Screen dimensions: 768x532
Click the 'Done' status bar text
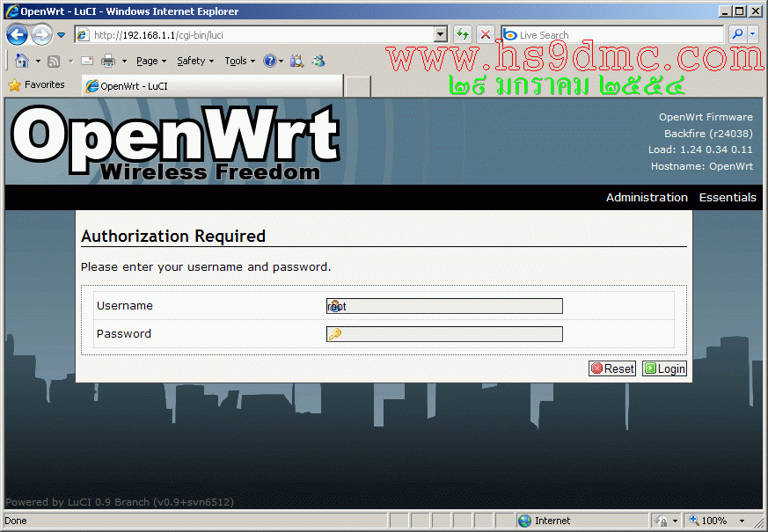(16, 521)
